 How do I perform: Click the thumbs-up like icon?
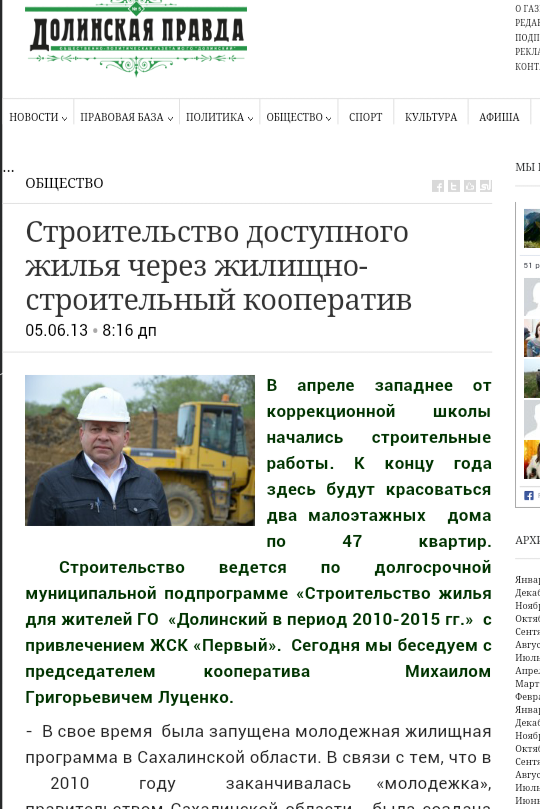470,186
